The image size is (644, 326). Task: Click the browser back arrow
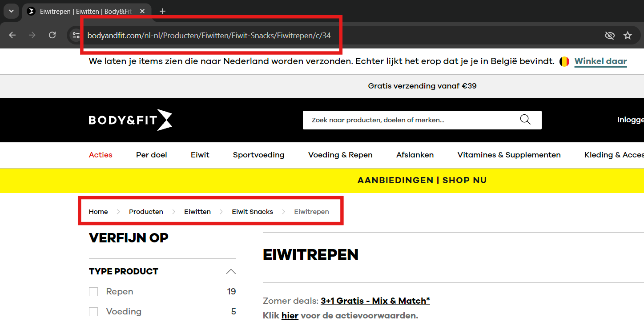click(12, 35)
